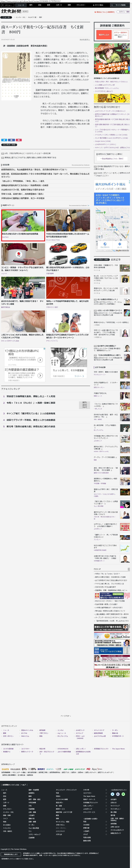Select the スポーツ tab in navigation
The height and width of the screenshot is (868, 132).
click(59, 5)
